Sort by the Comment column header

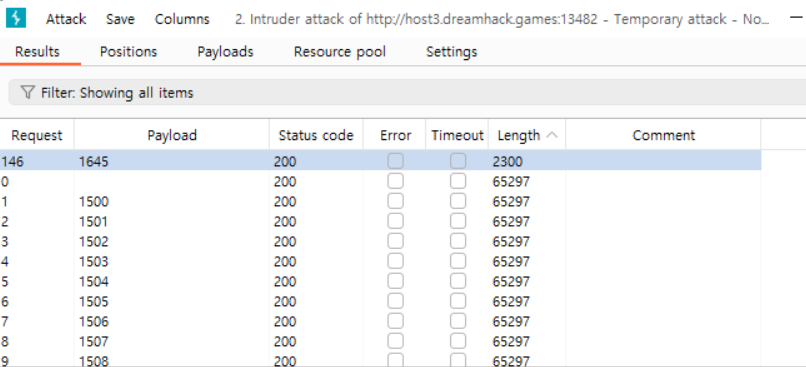[x=663, y=135]
